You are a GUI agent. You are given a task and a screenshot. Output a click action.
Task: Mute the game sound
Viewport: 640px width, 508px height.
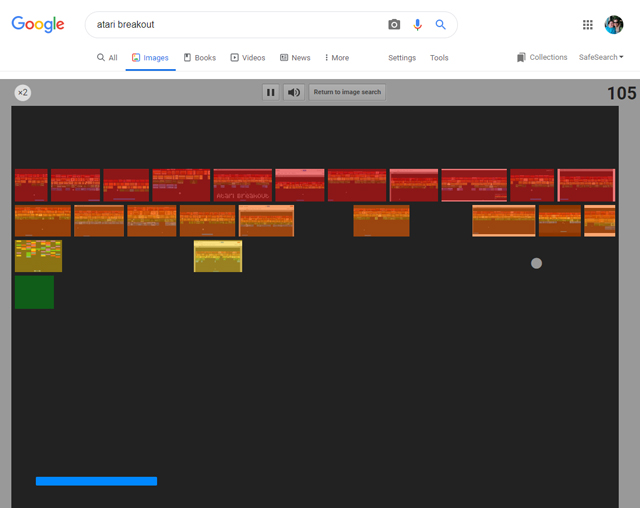(294, 92)
